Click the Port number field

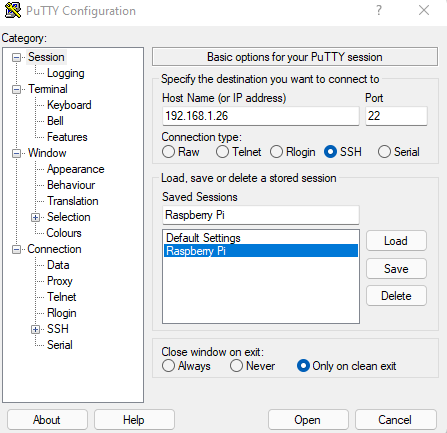(396, 116)
